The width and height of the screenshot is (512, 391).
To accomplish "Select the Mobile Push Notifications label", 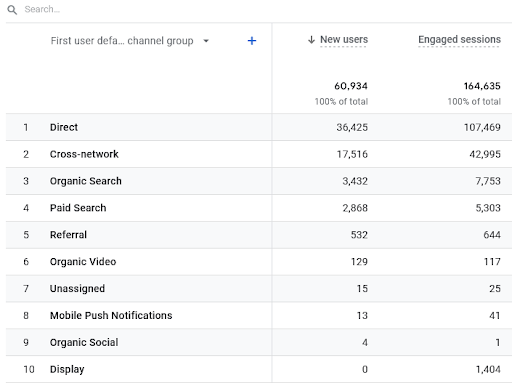I will [111, 315].
